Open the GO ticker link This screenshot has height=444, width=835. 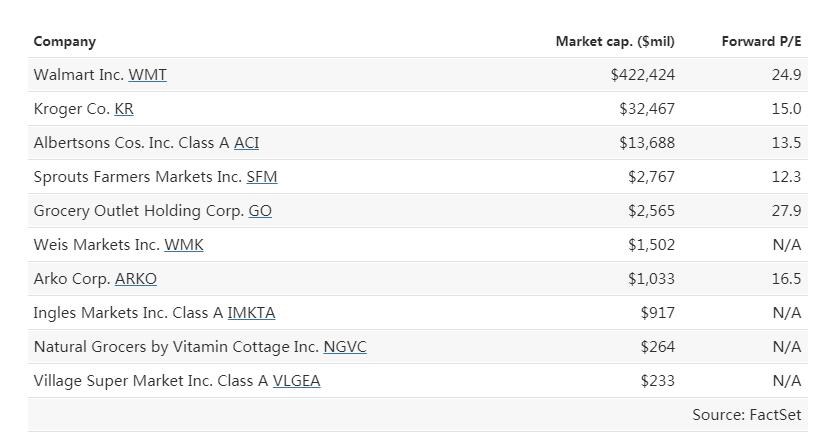(260, 211)
